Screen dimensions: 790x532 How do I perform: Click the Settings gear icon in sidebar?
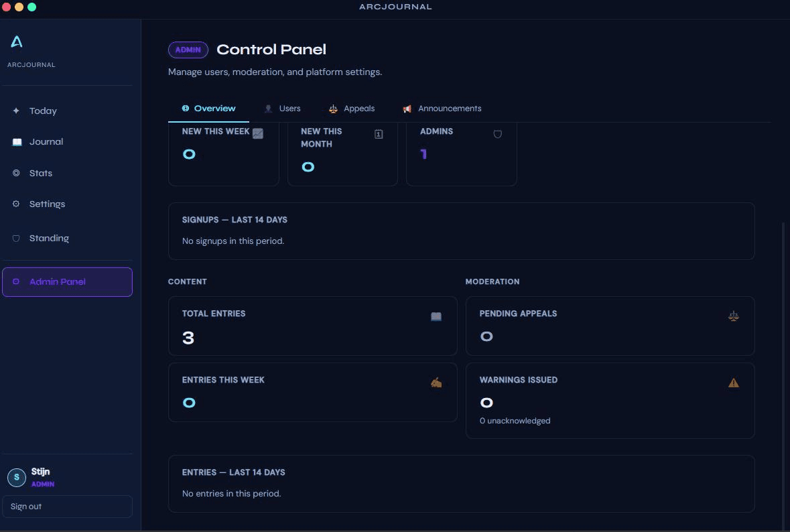(x=16, y=204)
